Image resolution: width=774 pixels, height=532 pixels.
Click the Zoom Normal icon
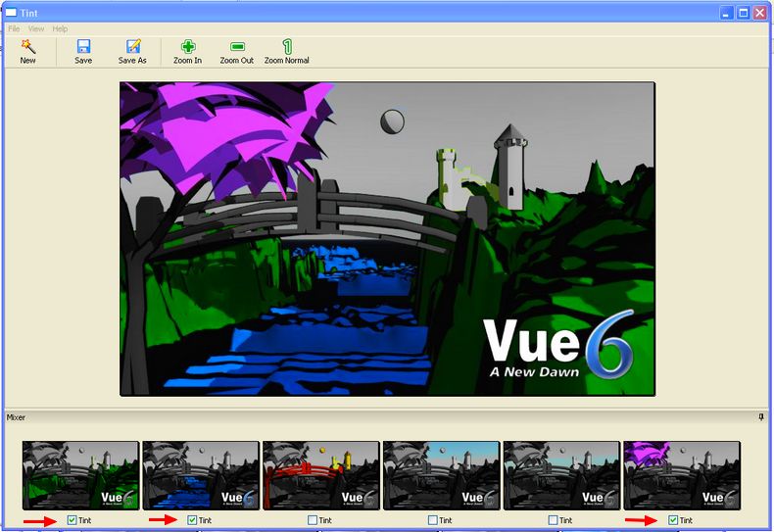287,46
